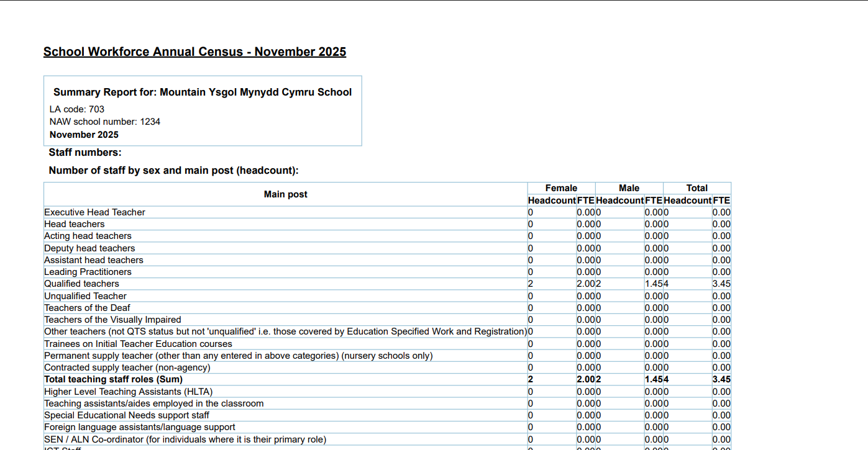Click the Total teaching staff roles (Sum) row
Image resolution: width=868 pixels, height=450 pixels.
(x=113, y=379)
